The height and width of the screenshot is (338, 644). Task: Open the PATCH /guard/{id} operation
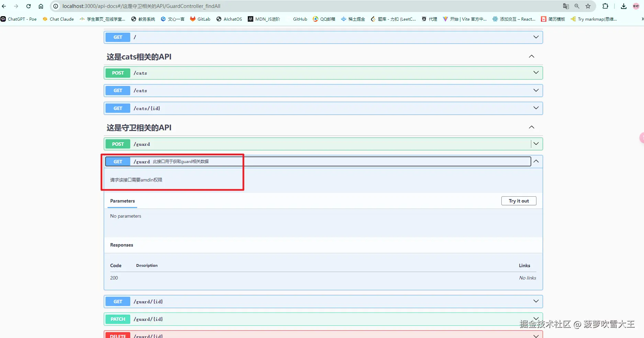323,319
